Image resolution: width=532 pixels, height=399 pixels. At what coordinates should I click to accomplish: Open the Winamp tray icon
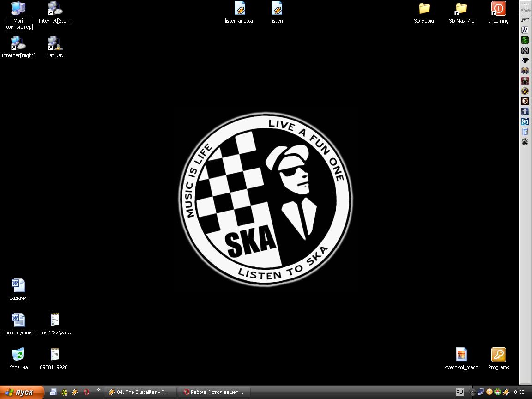coord(506,392)
